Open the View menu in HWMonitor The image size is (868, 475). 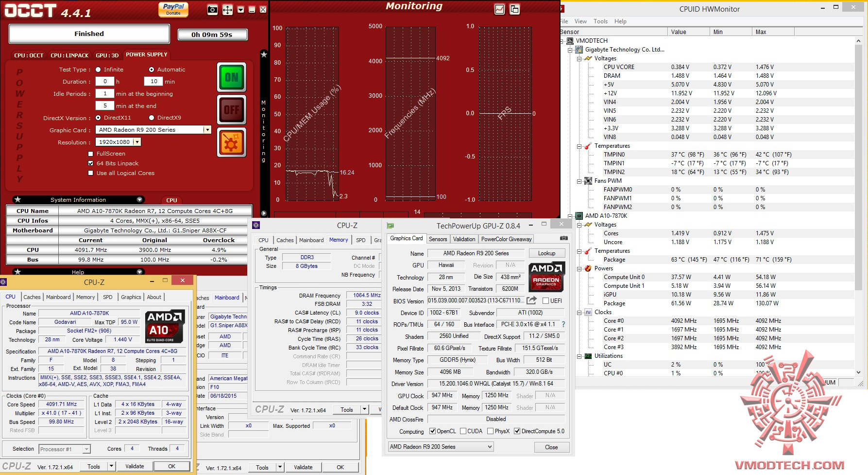pyautogui.click(x=580, y=21)
